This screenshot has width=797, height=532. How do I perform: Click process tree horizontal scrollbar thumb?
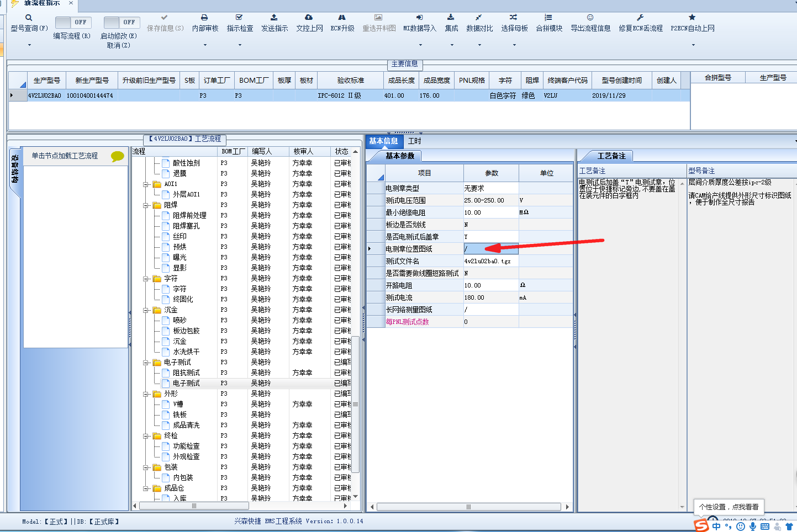[194, 506]
